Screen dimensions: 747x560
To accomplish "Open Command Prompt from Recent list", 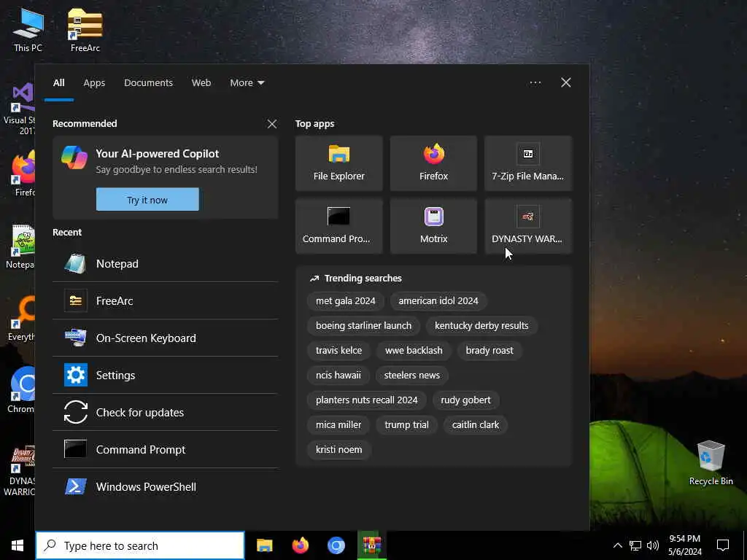I will pyautogui.click(x=166, y=449).
